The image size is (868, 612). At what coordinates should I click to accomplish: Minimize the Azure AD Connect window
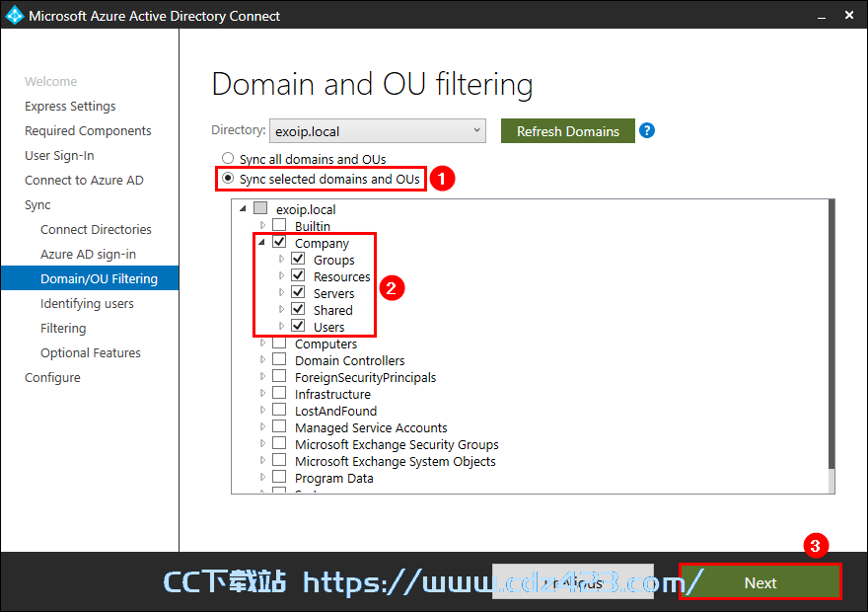point(822,17)
